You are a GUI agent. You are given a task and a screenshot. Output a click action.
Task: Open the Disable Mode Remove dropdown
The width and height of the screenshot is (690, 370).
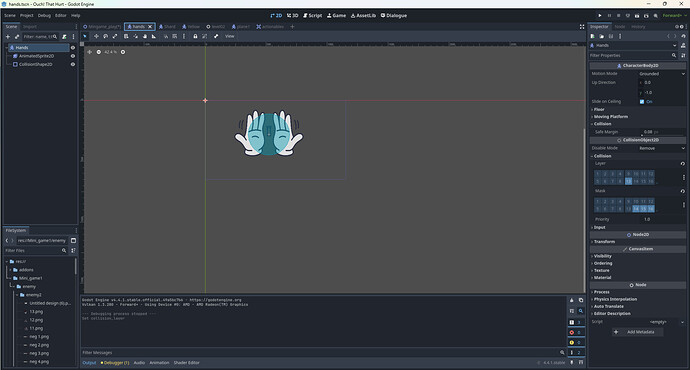(661, 148)
